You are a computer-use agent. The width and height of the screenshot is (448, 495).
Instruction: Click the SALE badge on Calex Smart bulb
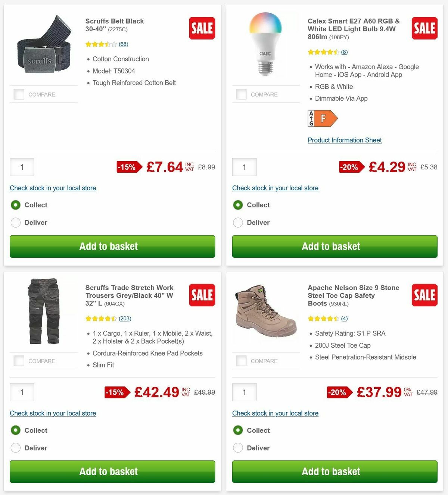[424, 28]
